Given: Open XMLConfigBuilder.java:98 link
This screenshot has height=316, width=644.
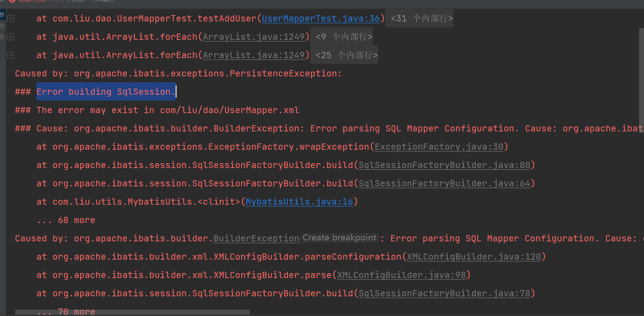Looking at the screenshot, I should tap(401, 275).
